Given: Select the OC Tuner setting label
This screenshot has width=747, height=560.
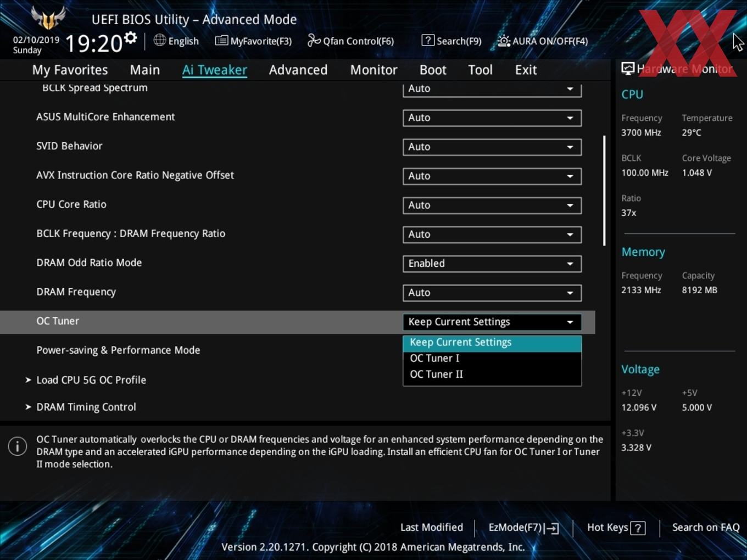Looking at the screenshot, I should (58, 321).
